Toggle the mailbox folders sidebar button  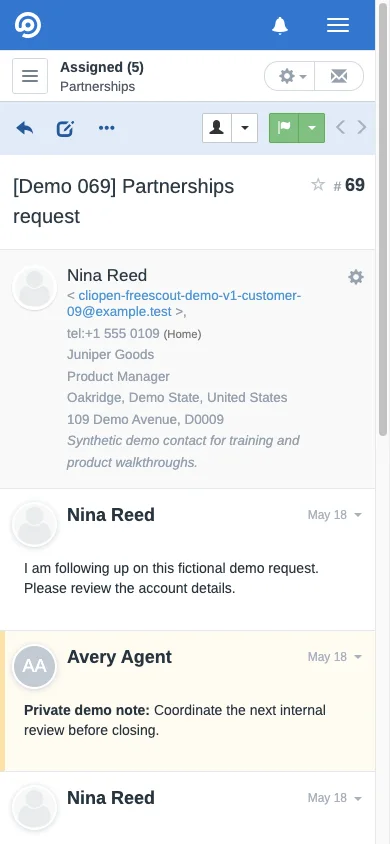click(x=30, y=76)
